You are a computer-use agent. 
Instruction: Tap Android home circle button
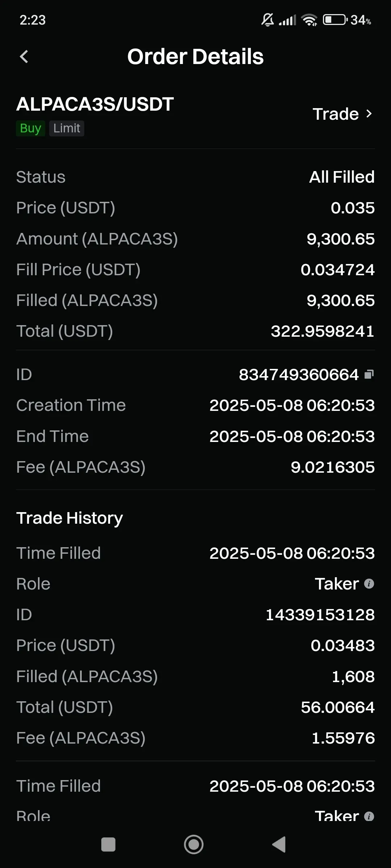click(194, 844)
